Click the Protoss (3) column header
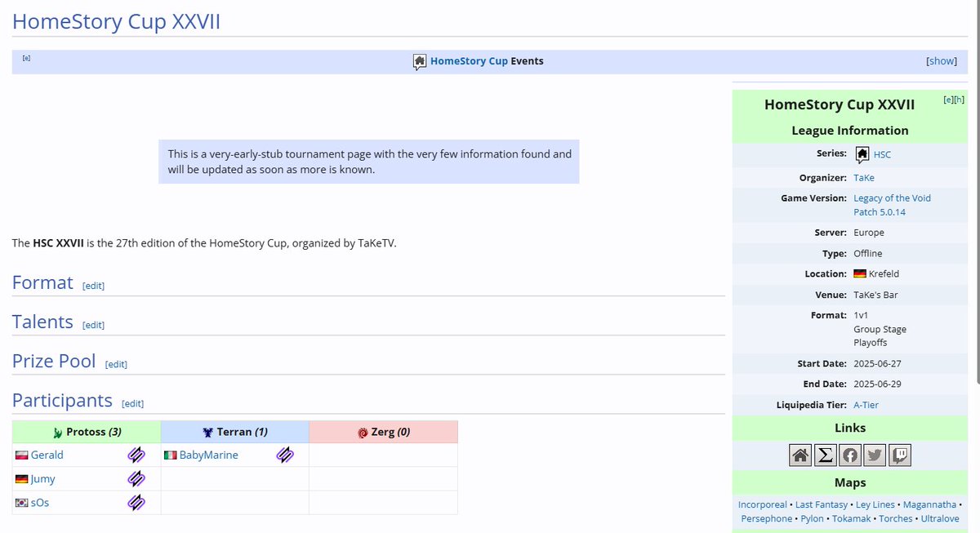The height and width of the screenshot is (533, 980). (87, 433)
